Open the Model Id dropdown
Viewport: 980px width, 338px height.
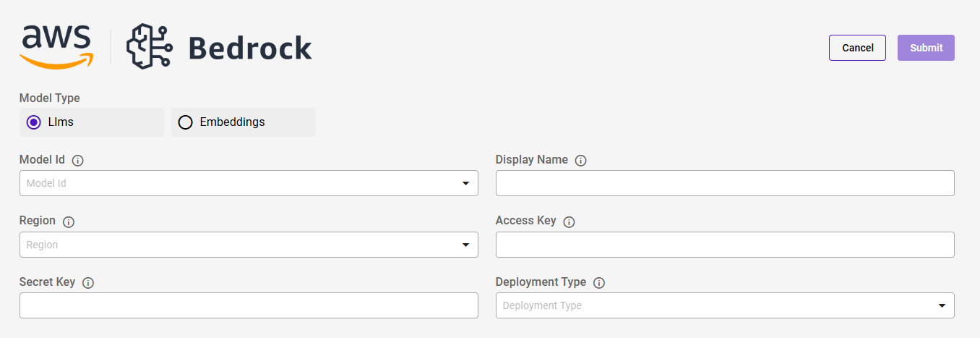[x=249, y=183]
